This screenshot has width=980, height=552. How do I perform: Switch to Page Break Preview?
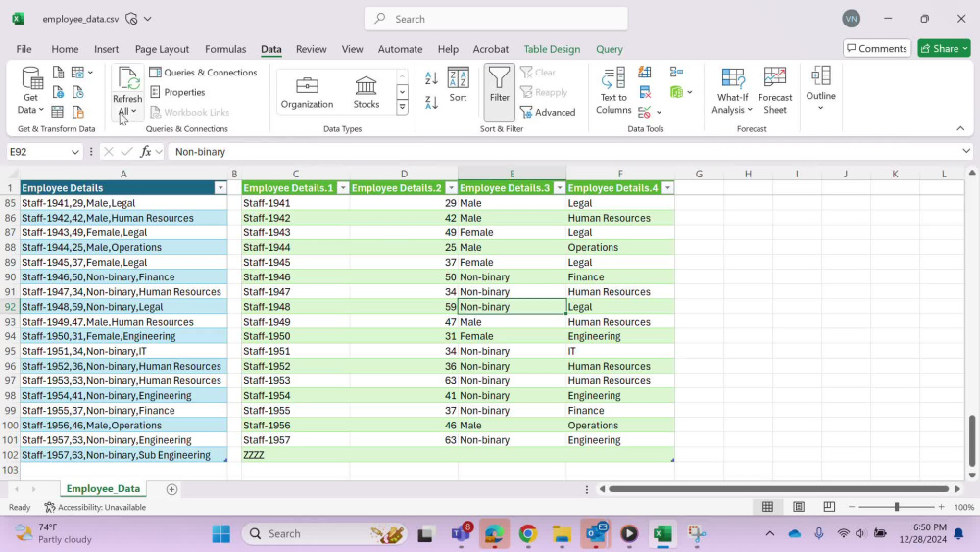coord(829,507)
